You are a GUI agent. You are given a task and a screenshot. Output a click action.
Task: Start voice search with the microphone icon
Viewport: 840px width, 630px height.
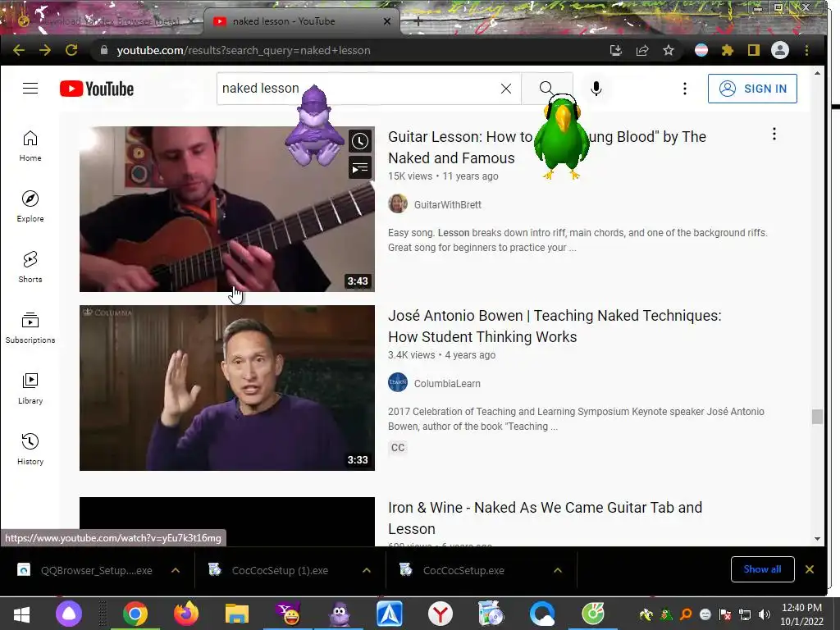[596, 89]
